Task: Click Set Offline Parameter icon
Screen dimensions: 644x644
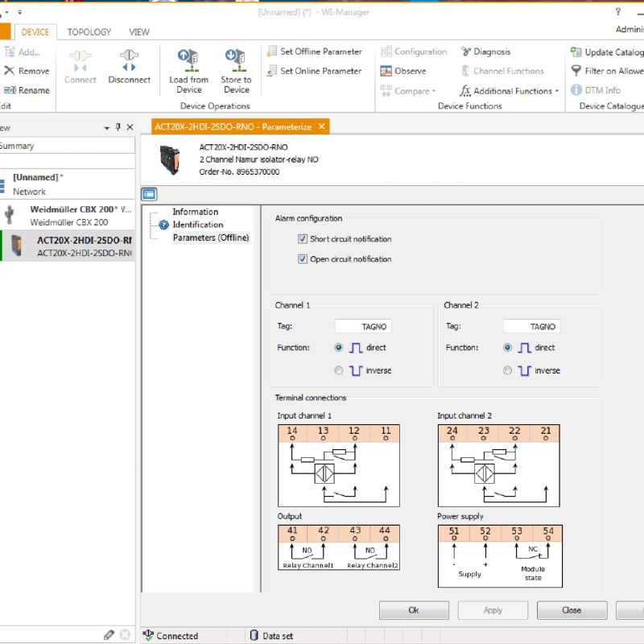Action: point(272,52)
